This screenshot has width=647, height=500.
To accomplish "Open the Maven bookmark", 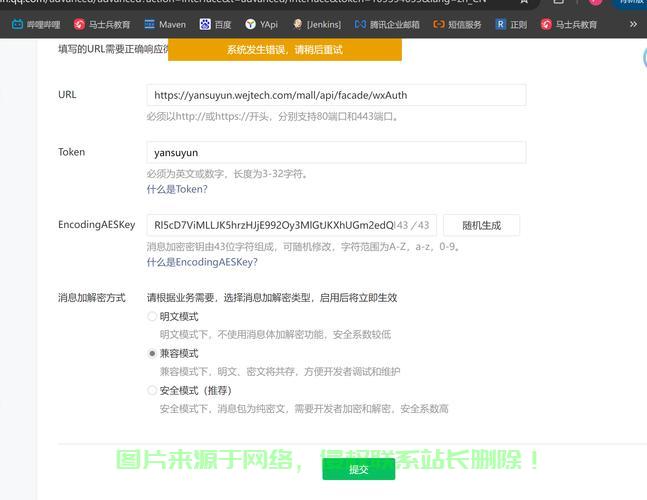I will (165, 25).
